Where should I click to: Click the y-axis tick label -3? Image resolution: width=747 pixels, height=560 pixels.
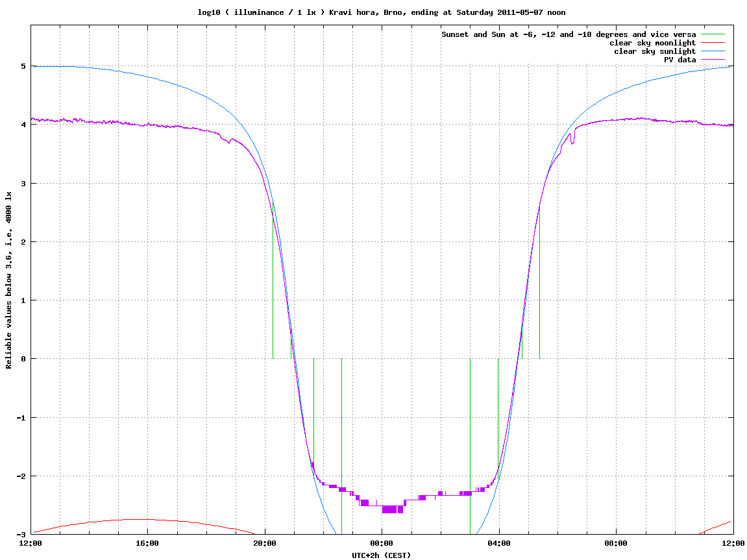pos(21,535)
